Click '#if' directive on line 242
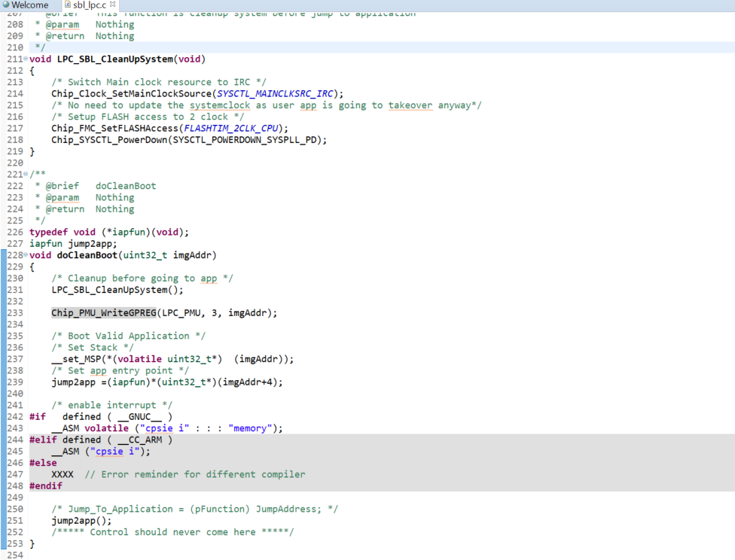 click(38, 416)
